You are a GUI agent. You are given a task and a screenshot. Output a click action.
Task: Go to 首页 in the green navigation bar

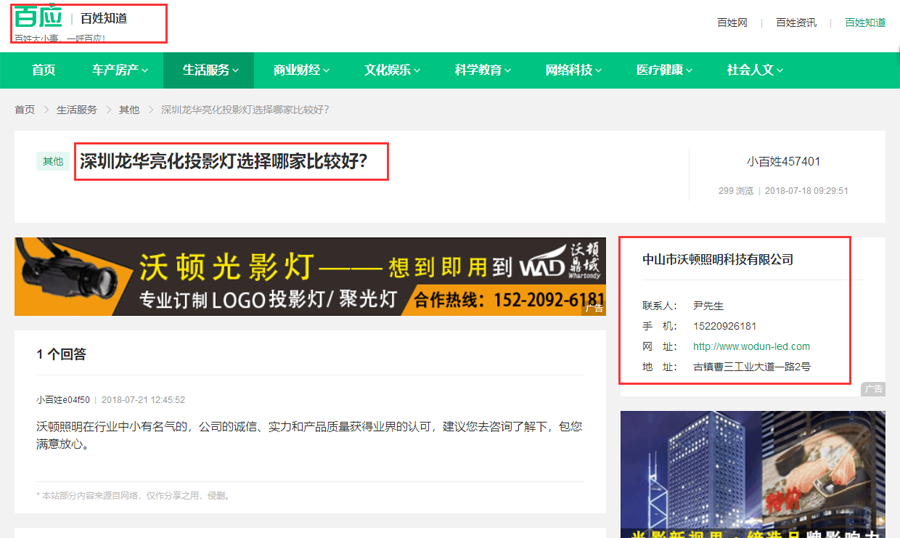click(44, 70)
